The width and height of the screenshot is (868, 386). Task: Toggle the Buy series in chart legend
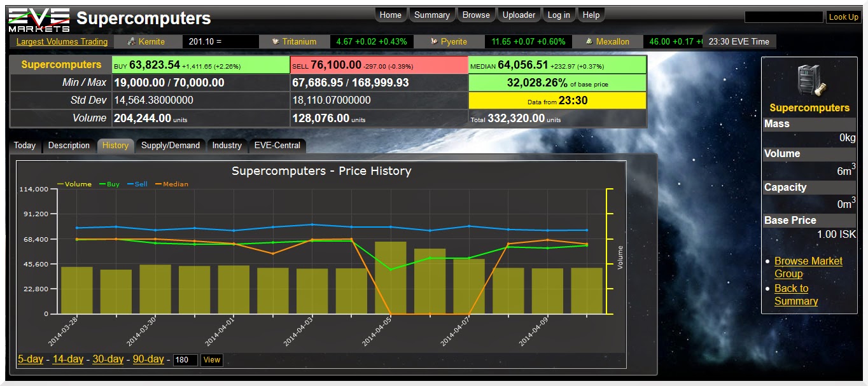point(108,184)
